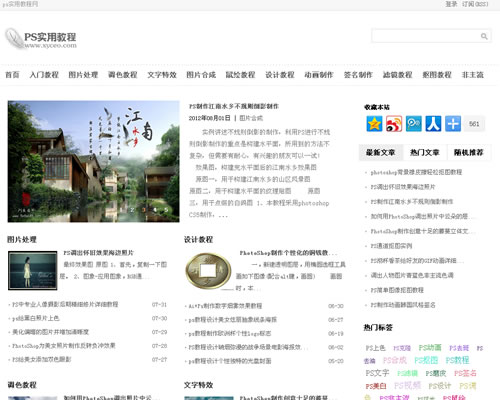The image size is (500, 400).
Task: Open the Ai+Ps制作数字烟雾效果教程 article
Action: tap(225, 306)
